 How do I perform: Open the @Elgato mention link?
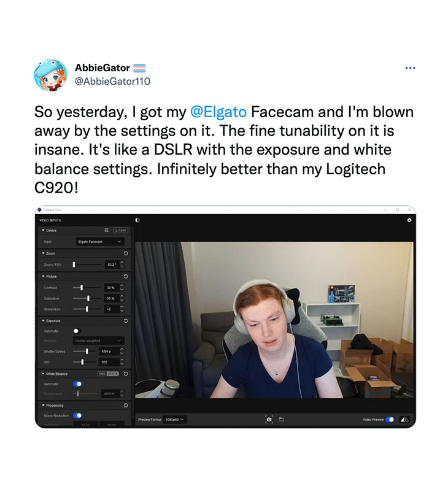click(218, 112)
